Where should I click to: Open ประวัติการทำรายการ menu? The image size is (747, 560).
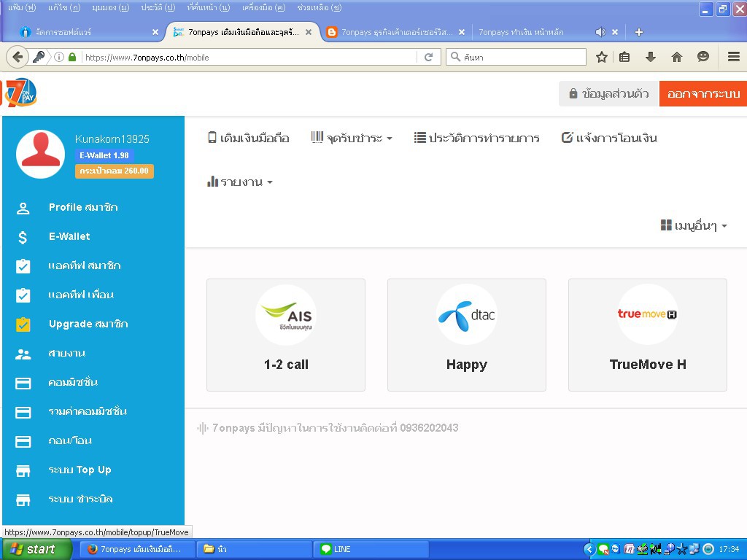pyautogui.click(x=477, y=138)
